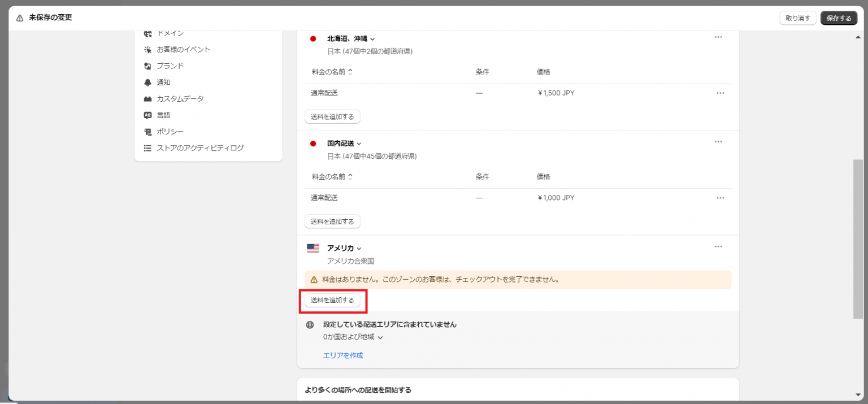Screen dimensions: 868x404
Task: Open the three-dot menu for 北海道、沖縄 zone
Action: 718,37
